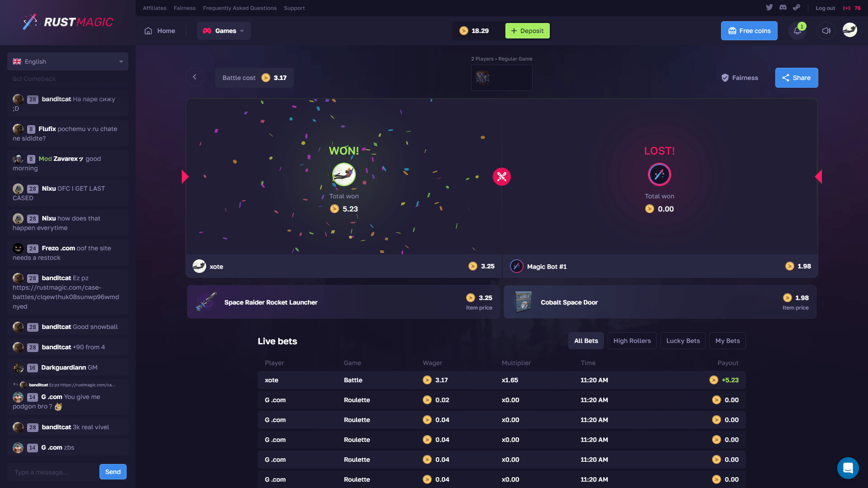Screen dimensions: 868x488
Task: Open the user profile avatar
Action: [850, 30]
